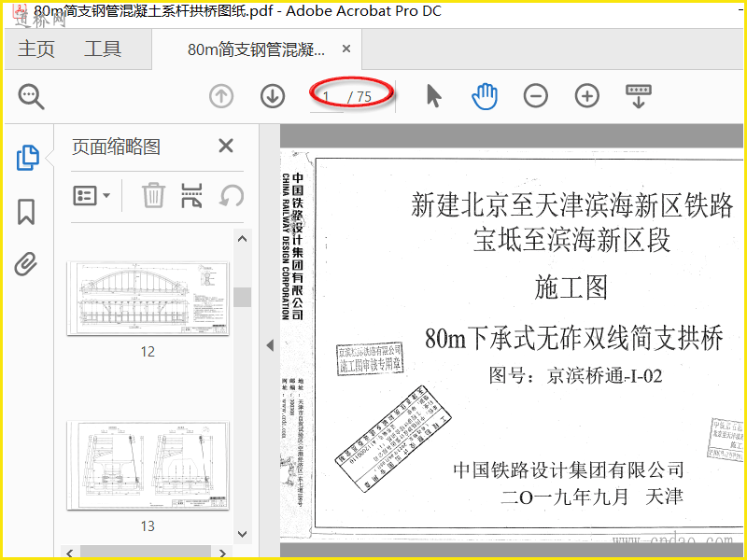Click 宝坻至滨海新区段 subtitle text
This screenshot has height=560, width=747.
(x=571, y=240)
